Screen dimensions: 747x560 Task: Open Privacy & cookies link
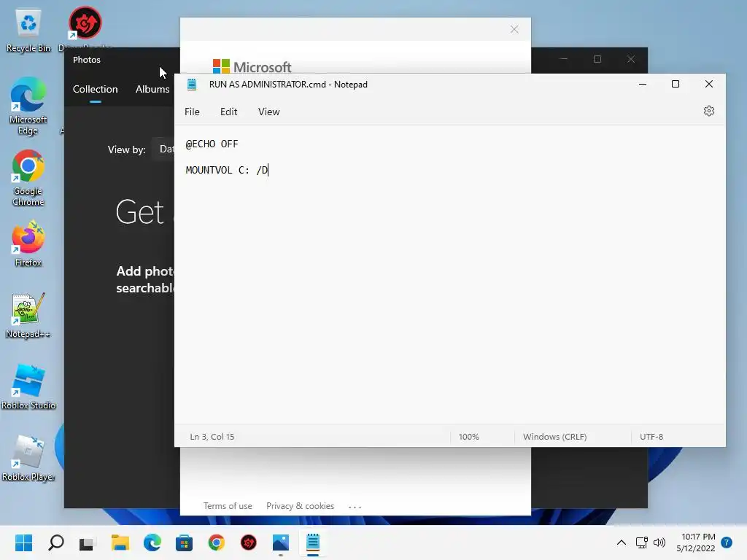pyautogui.click(x=300, y=506)
